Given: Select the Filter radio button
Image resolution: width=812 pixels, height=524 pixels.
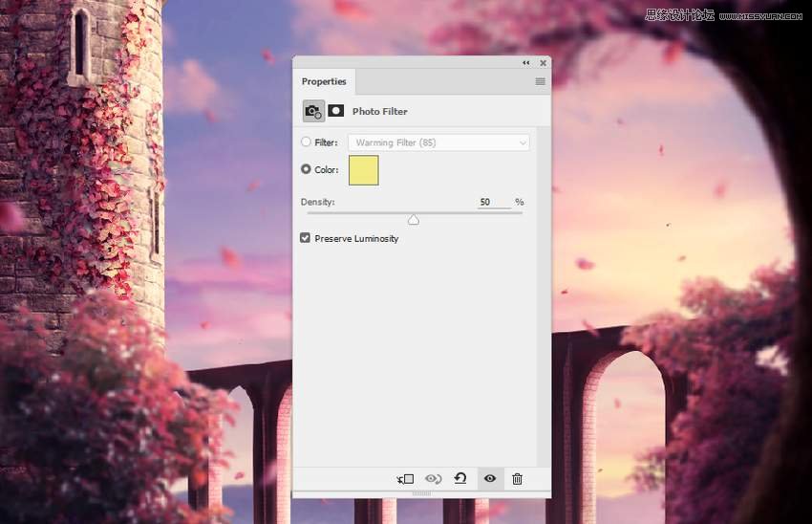Looking at the screenshot, I should [x=306, y=142].
